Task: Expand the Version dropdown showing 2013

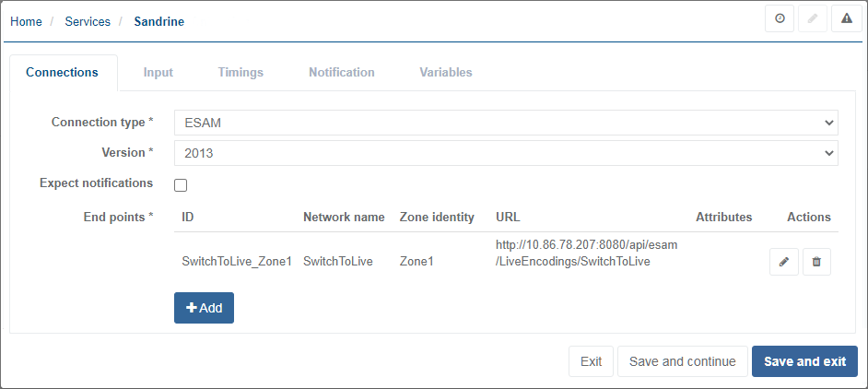Action: (x=506, y=153)
